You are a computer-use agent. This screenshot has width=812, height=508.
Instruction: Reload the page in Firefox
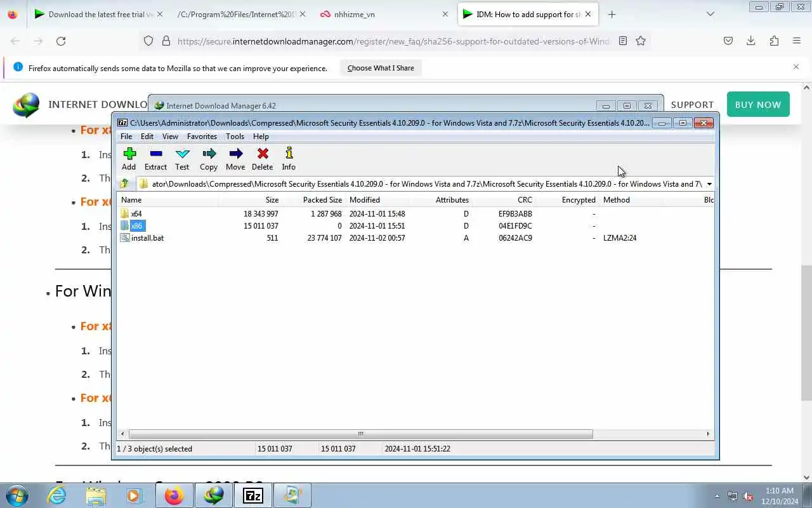pos(61,41)
